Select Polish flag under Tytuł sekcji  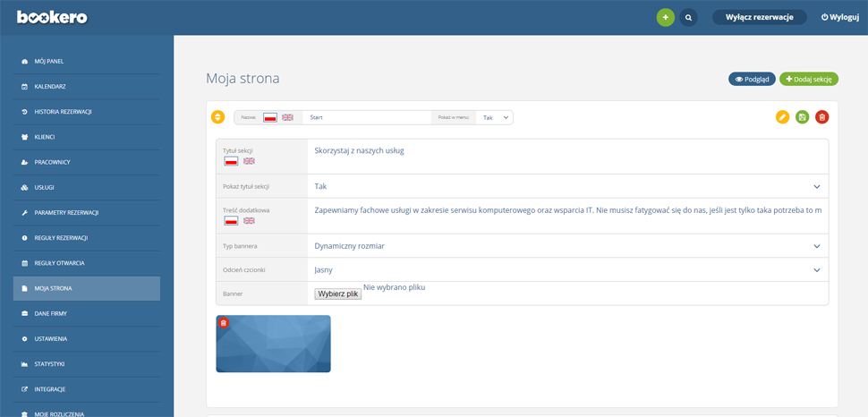[231, 161]
